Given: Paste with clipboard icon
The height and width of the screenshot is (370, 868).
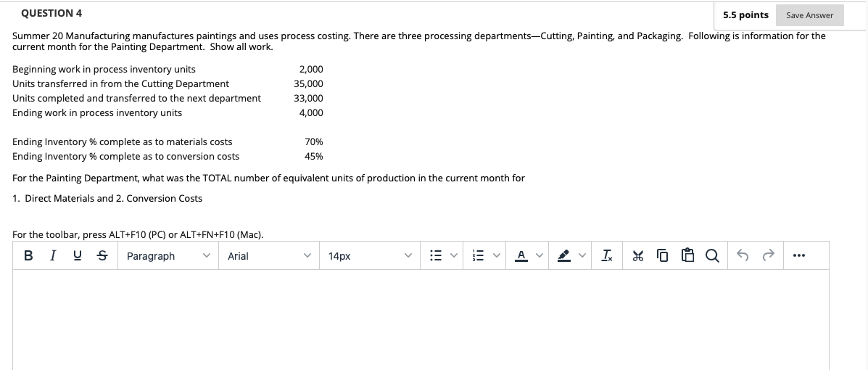Looking at the screenshot, I should [x=687, y=256].
